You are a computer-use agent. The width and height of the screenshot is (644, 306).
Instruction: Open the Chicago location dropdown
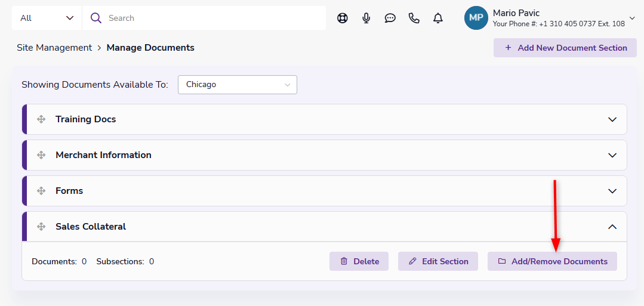(238, 85)
